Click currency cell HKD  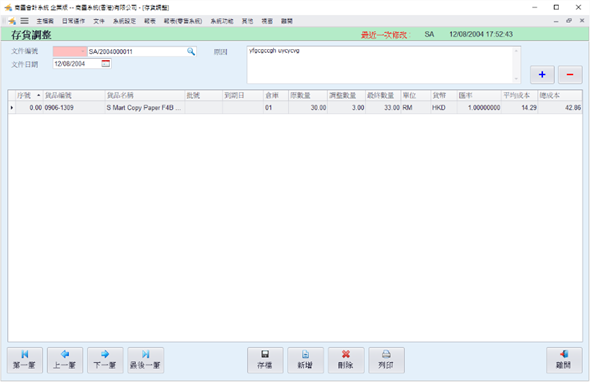point(444,108)
